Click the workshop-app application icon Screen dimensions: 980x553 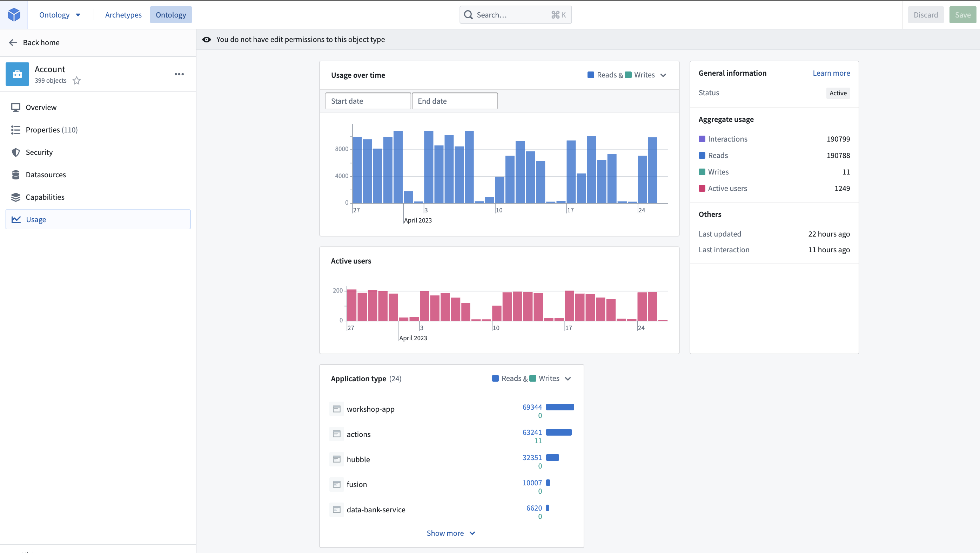(x=337, y=409)
